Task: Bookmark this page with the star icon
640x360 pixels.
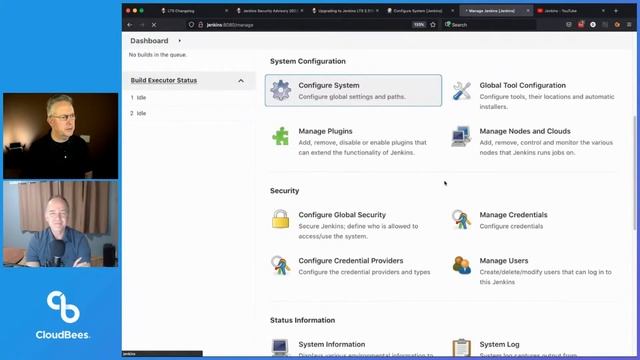Action: (433, 25)
